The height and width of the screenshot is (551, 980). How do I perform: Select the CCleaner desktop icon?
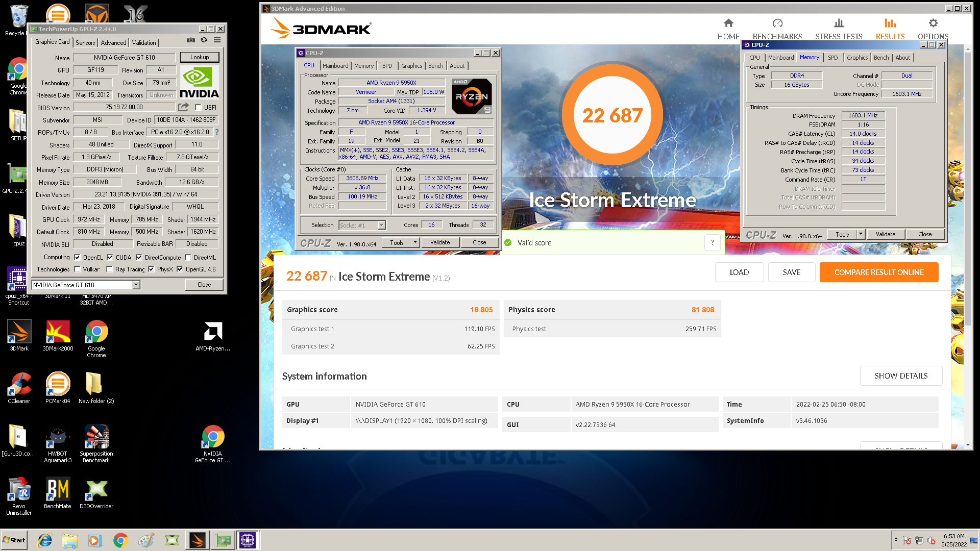pos(19,388)
